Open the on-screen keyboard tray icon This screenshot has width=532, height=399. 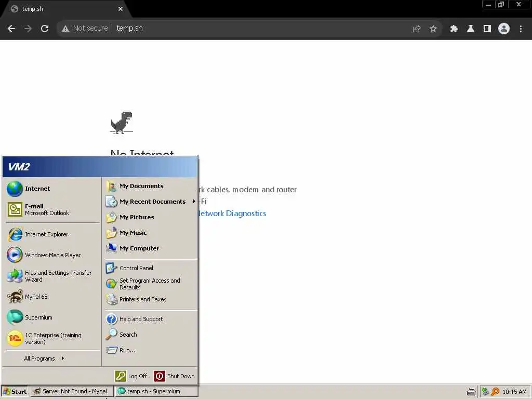[x=471, y=392]
